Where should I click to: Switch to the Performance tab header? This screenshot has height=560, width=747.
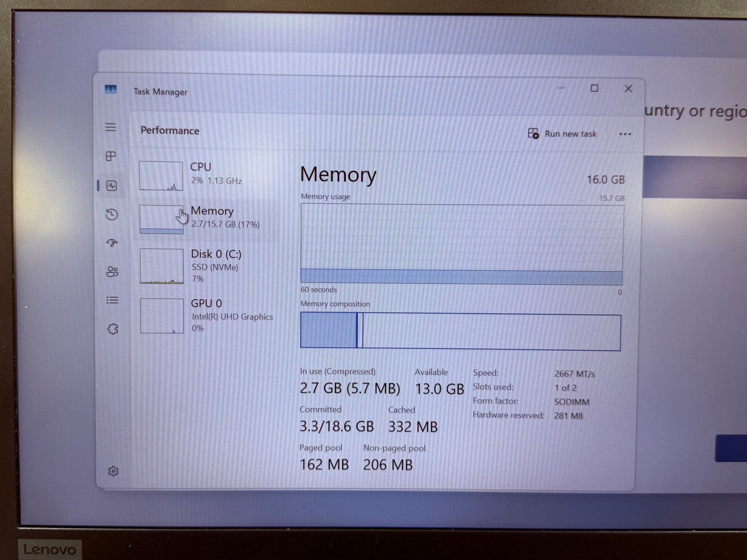pos(170,131)
